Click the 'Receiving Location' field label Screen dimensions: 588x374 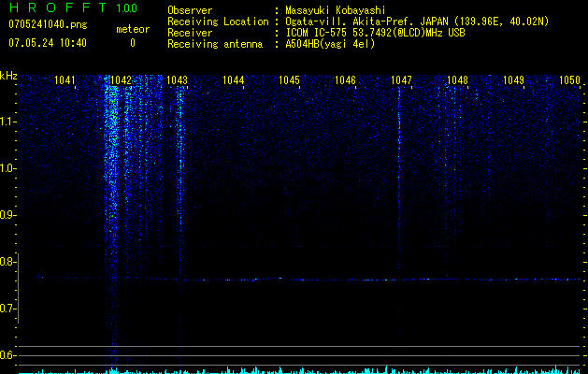coord(218,22)
